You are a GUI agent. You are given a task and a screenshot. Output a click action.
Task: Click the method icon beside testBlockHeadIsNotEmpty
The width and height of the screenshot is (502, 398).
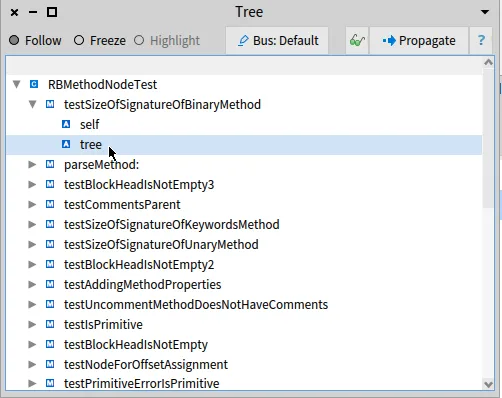pos(50,344)
